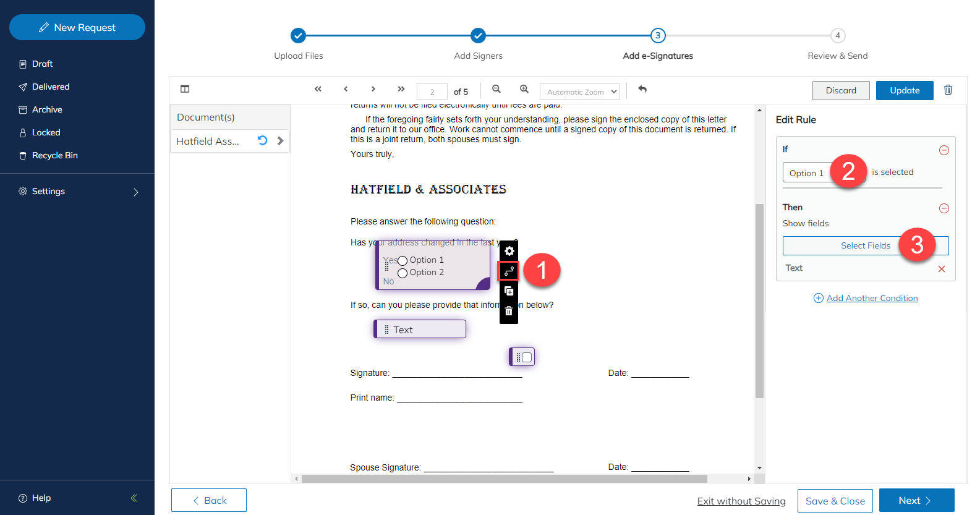
Task: Open the Automatic Zoom dropdown
Action: pyautogui.click(x=580, y=92)
